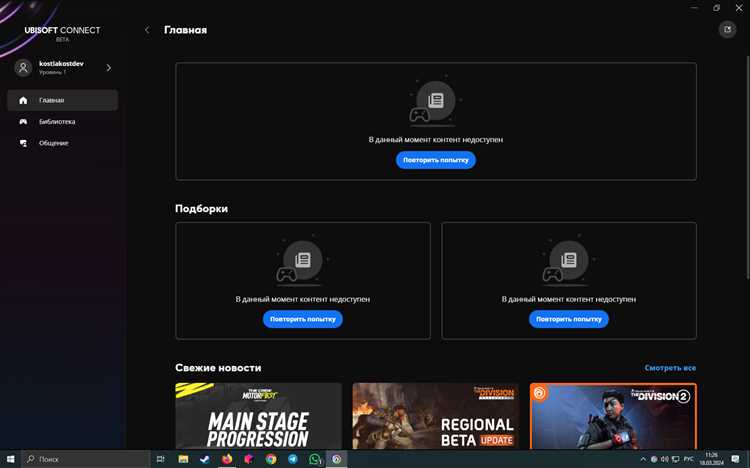Screen dimensions: 750x468
Task: Click the Поиск taskbar search field
Action: (86, 459)
